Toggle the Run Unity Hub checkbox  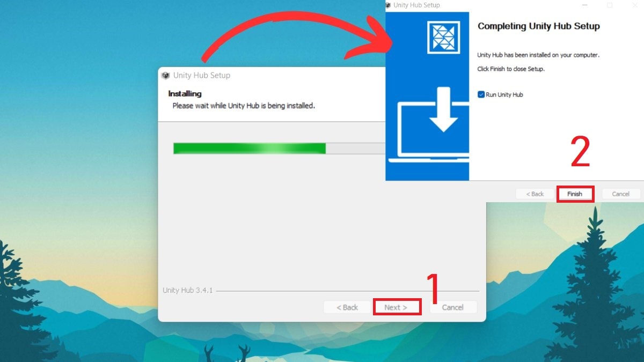[x=481, y=95]
